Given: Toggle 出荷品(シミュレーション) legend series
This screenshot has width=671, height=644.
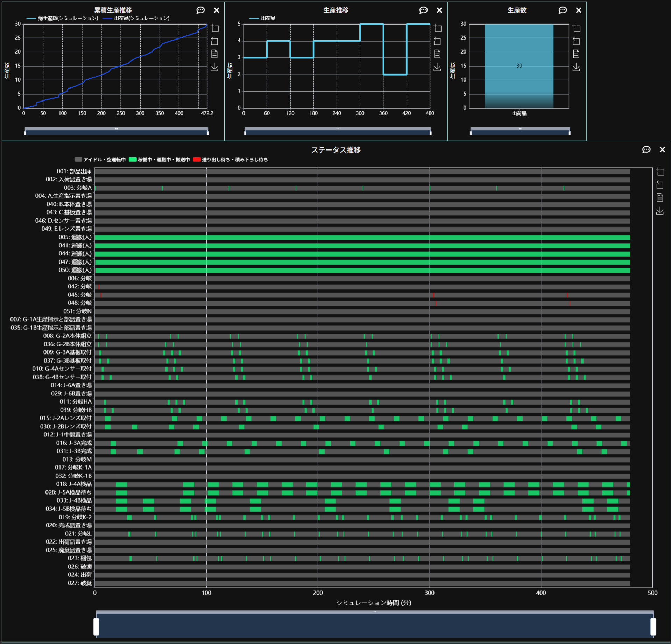Looking at the screenshot, I should click(x=136, y=18).
